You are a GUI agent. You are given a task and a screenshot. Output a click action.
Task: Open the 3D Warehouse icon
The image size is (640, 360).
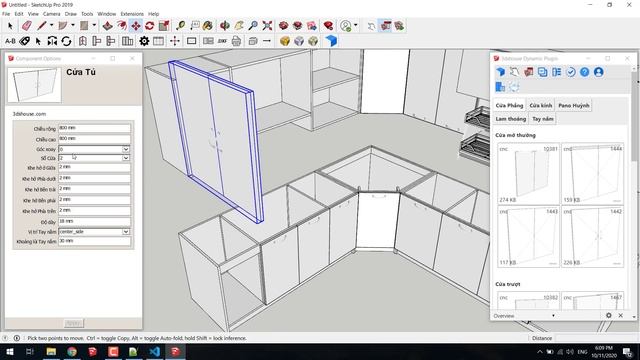tap(284, 26)
